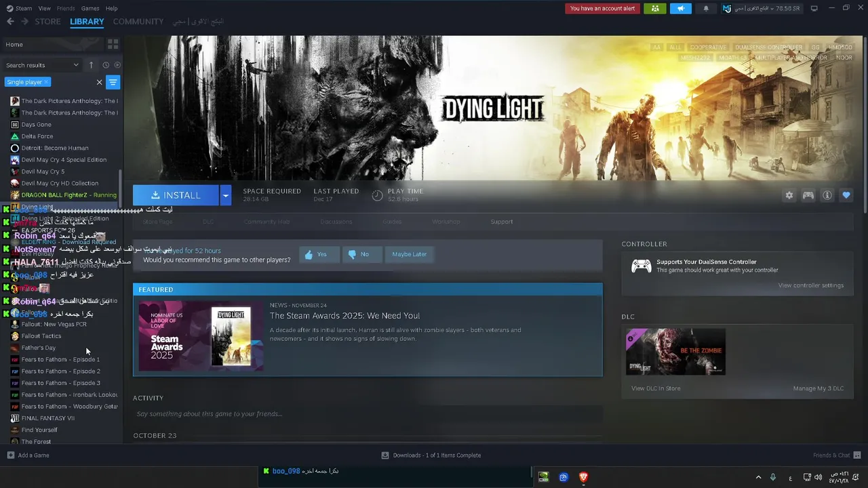Install Dying Light
The image size is (868, 488).
pos(176,195)
